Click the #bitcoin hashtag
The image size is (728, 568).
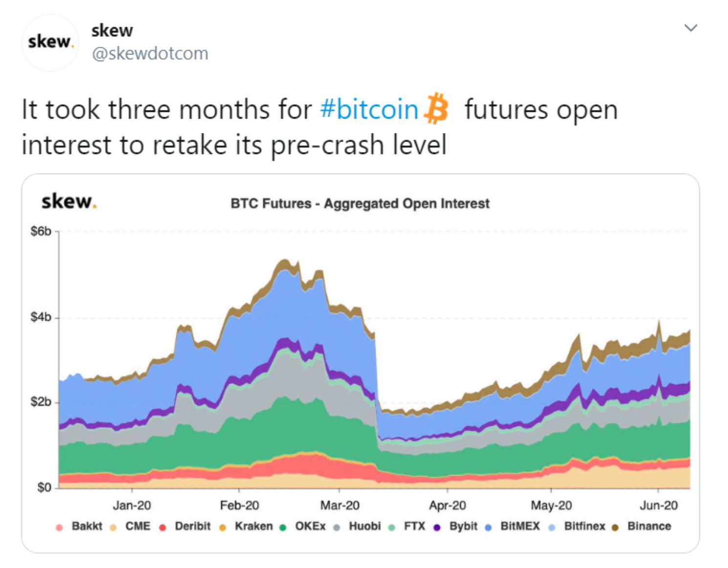tap(369, 109)
